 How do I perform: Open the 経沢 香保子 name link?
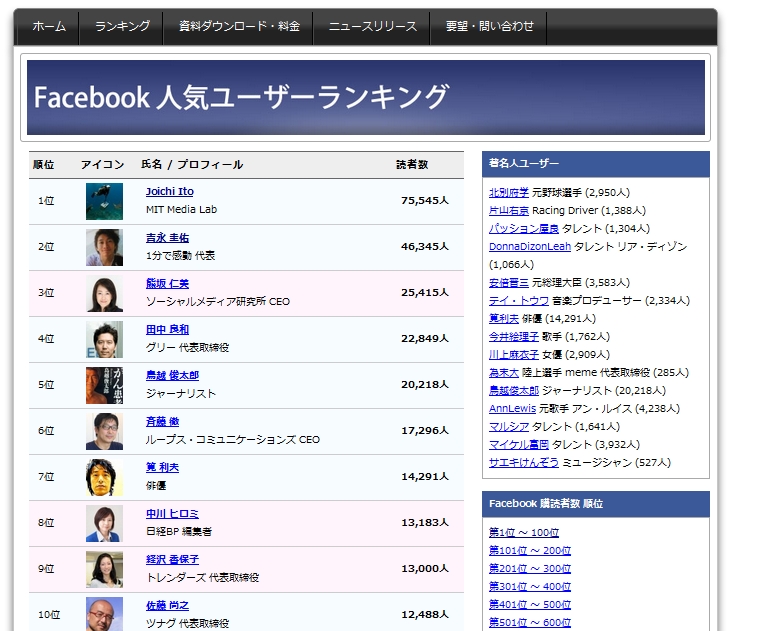coord(172,560)
